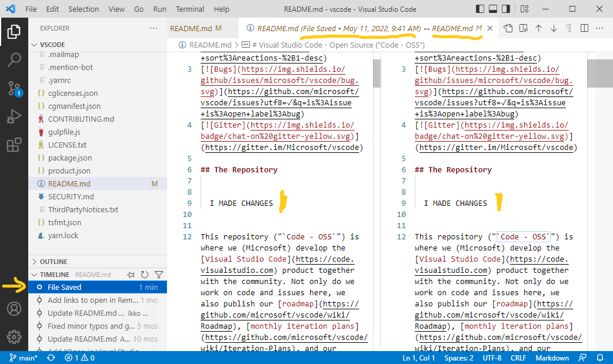The width and height of the screenshot is (613, 364).
Task: Open the Run menu
Action: tap(159, 9)
